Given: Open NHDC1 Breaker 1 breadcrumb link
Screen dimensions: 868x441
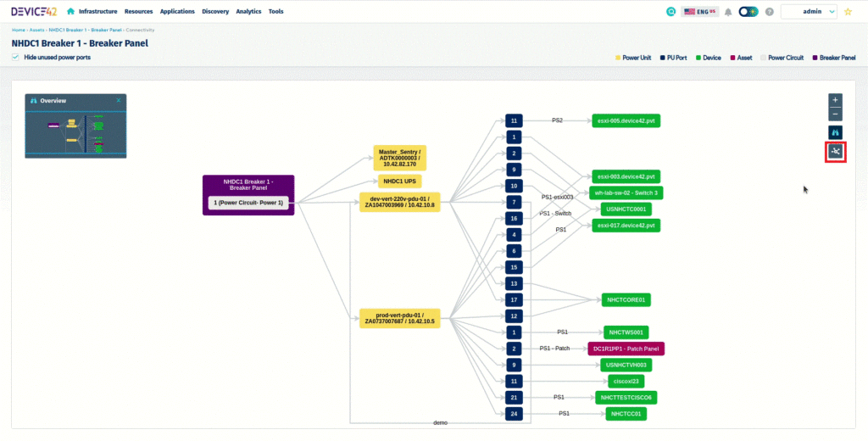Looking at the screenshot, I should pyautogui.click(x=85, y=30).
